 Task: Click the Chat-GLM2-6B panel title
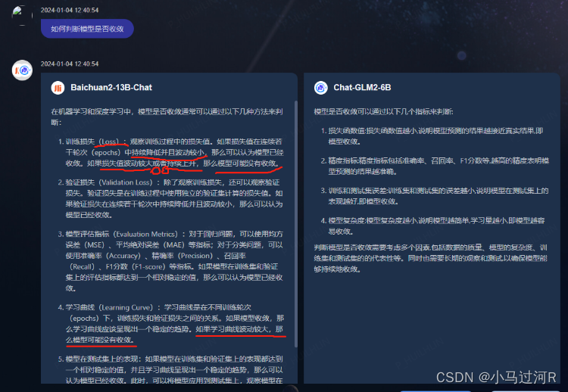click(362, 88)
